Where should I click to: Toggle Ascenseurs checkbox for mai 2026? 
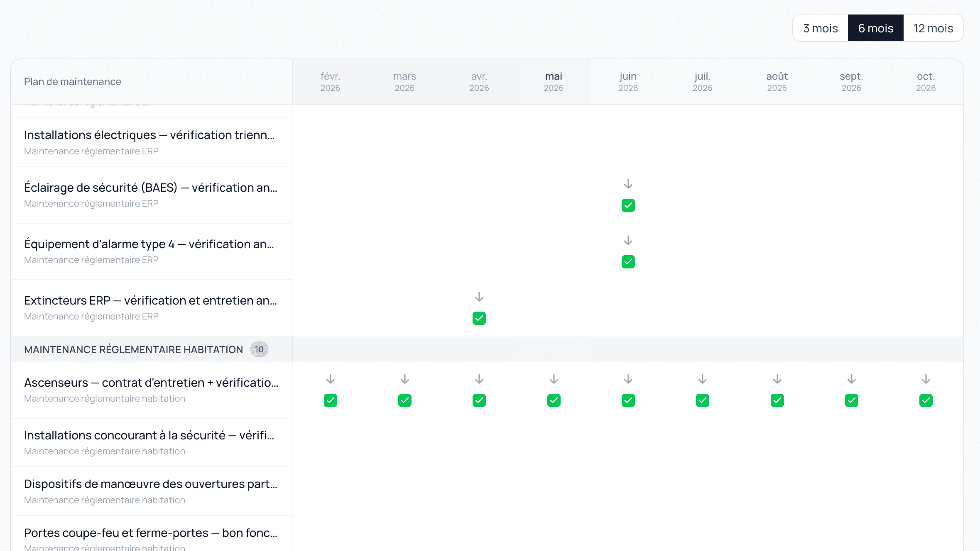[554, 400]
